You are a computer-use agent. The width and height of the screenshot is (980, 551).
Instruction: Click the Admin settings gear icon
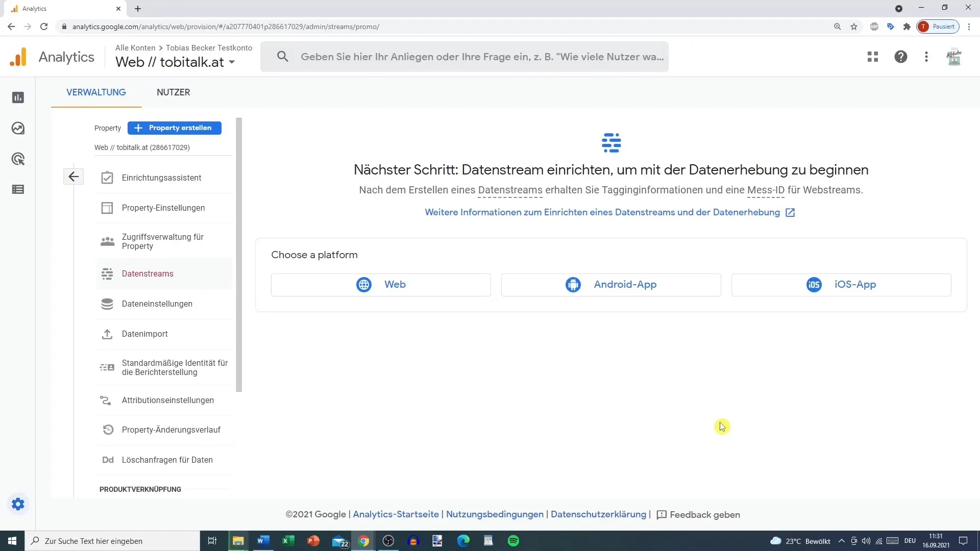click(x=18, y=504)
